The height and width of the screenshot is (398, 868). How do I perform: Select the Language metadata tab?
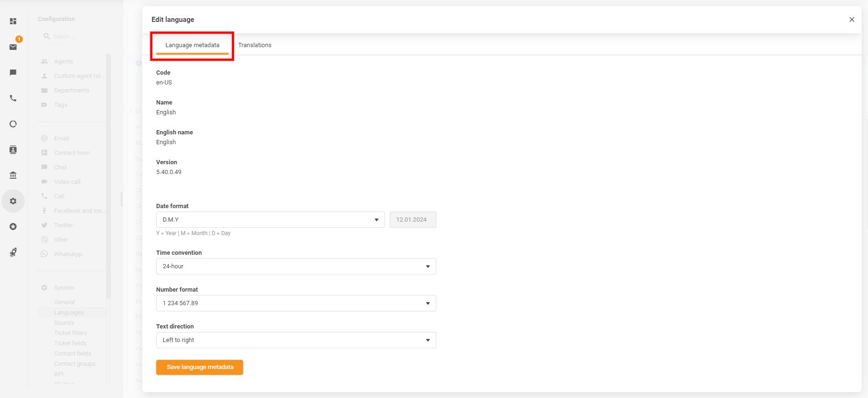pyautogui.click(x=192, y=45)
